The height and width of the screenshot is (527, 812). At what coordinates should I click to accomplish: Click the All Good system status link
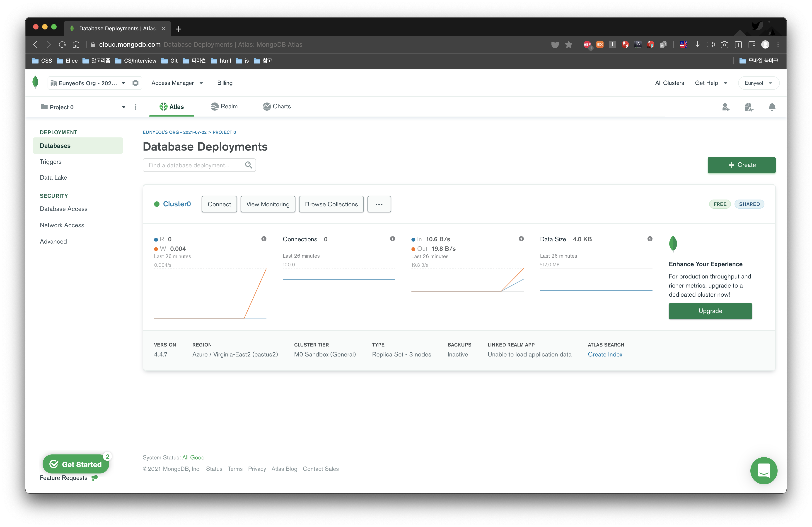pos(193,458)
